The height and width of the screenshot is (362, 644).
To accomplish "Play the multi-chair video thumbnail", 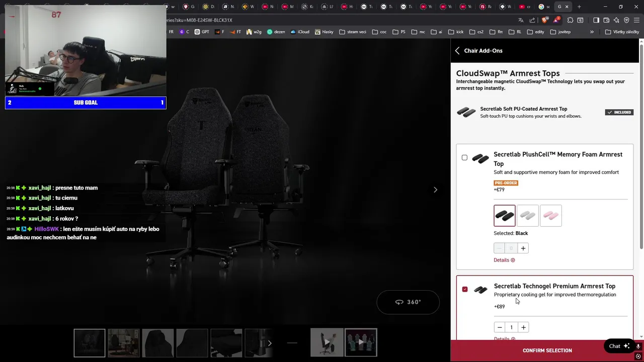I will [361, 343].
